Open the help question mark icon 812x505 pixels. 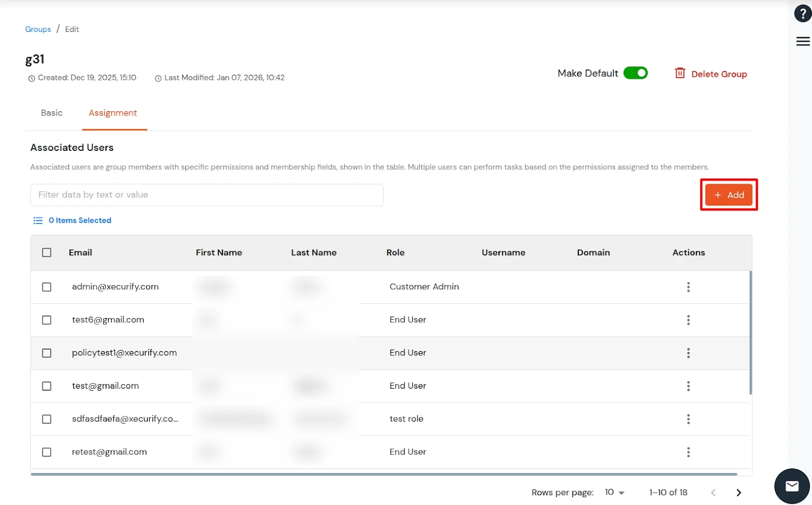803,13
